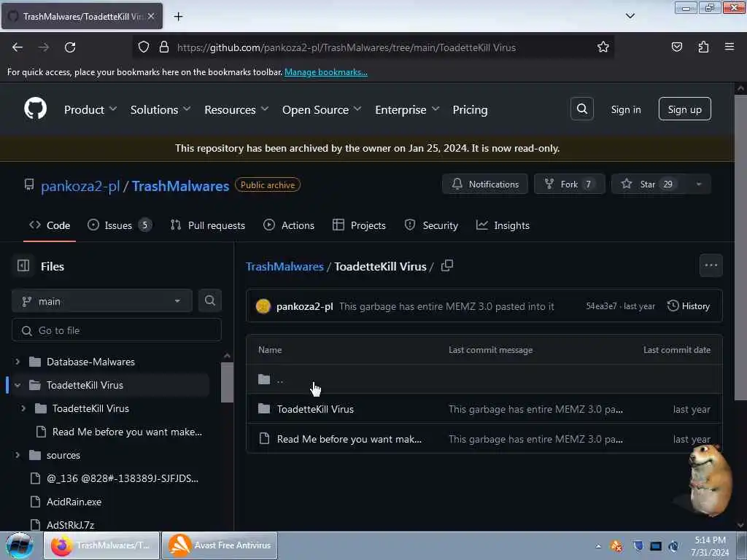Expand the Database-Malwares folder chevron

[18, 362]
